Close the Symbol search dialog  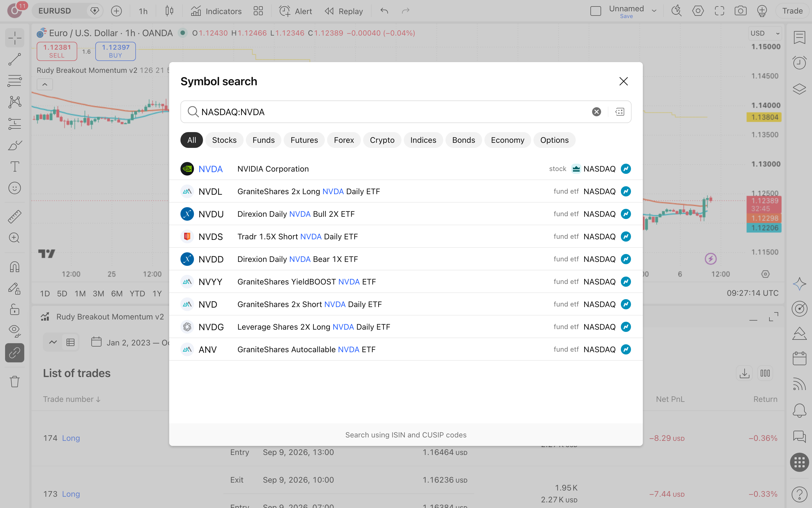pos(623,81)
